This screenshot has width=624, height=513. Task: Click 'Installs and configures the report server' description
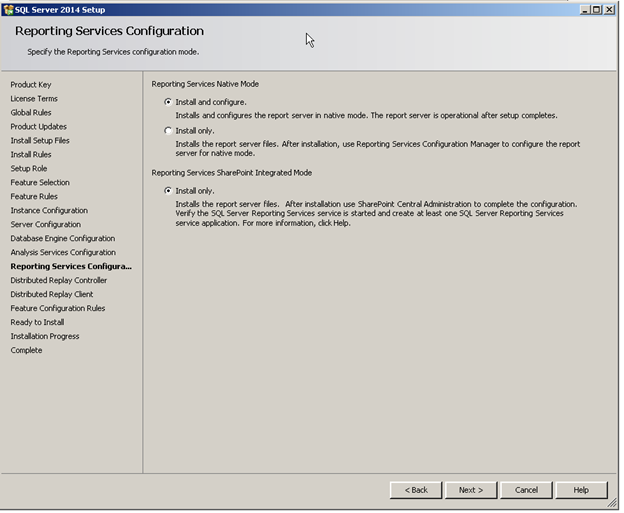click(367, 115)
